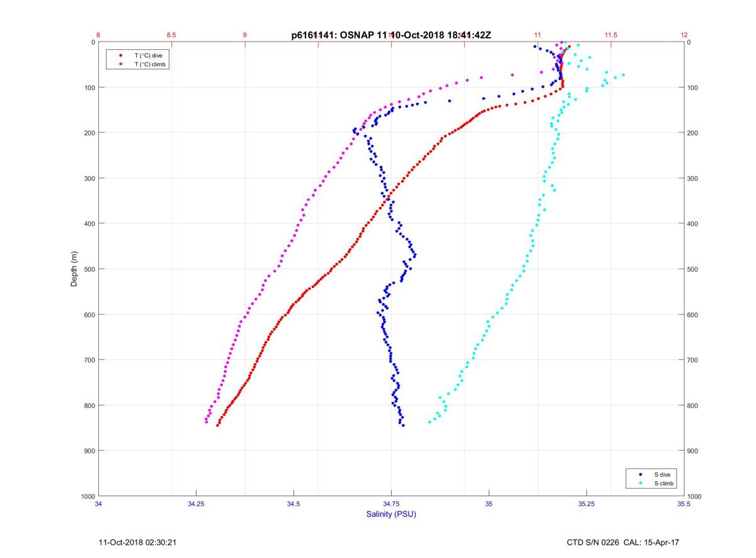Click the red temperature tick label '8.5'
This screenshot has width=756, height=558.
tap(171, 35)
